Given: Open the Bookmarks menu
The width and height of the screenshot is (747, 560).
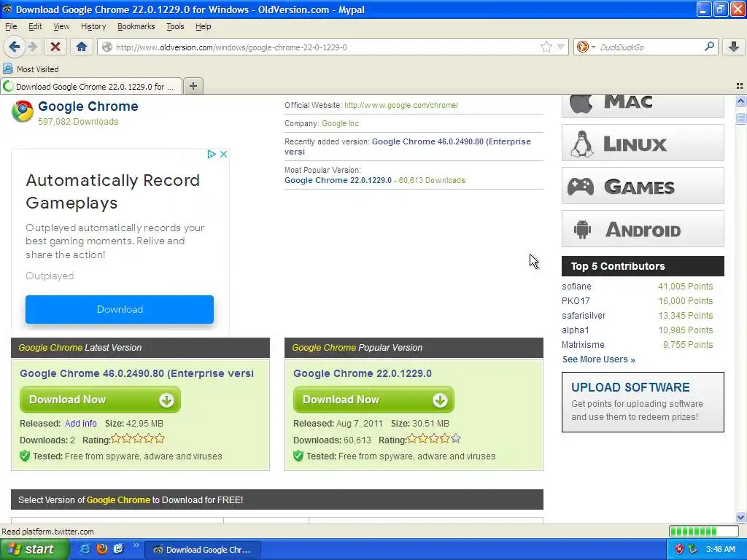Looking at the screenshot, I should click(x=136, y=27).
